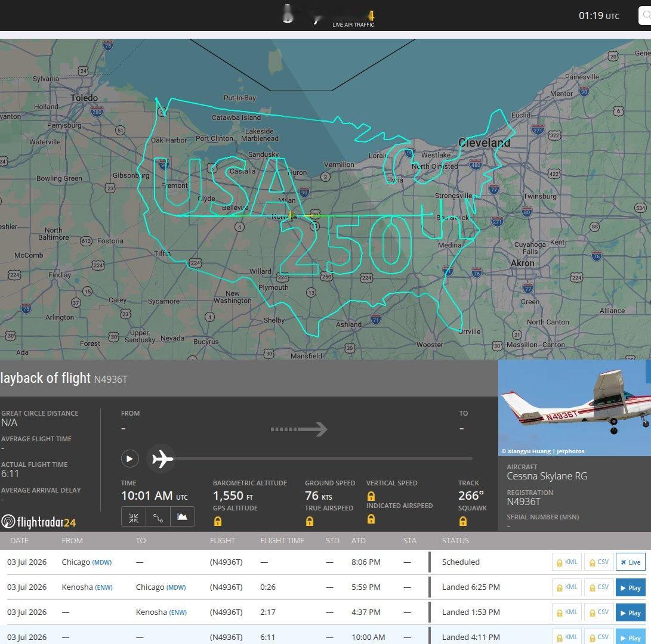View the Cessna Skylane RG aircraft photo

click(575, 407)
